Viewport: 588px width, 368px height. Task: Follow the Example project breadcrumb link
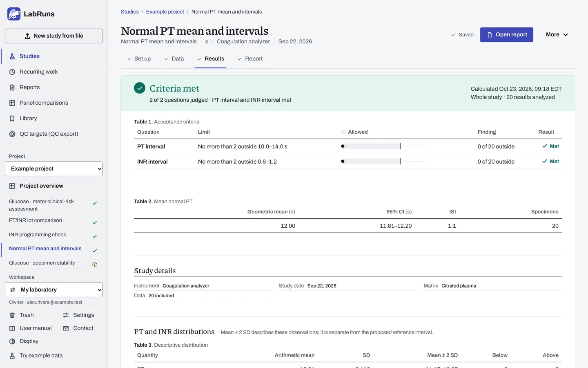pos(165,12)
